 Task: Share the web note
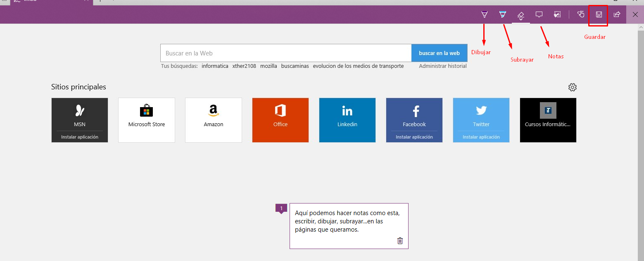(x=617, y=14)
